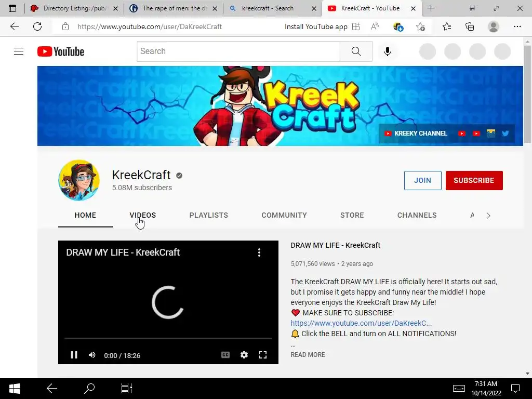Image resolution: width=532 pixels, height=399 pixels.
Task: View site information lock icon
Action: pos(65,26)
